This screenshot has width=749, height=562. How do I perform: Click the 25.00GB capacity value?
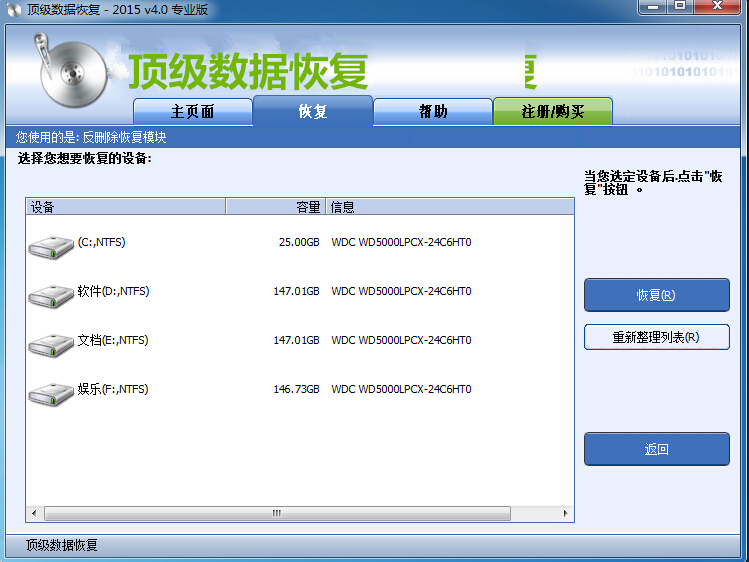pos(299,243)
